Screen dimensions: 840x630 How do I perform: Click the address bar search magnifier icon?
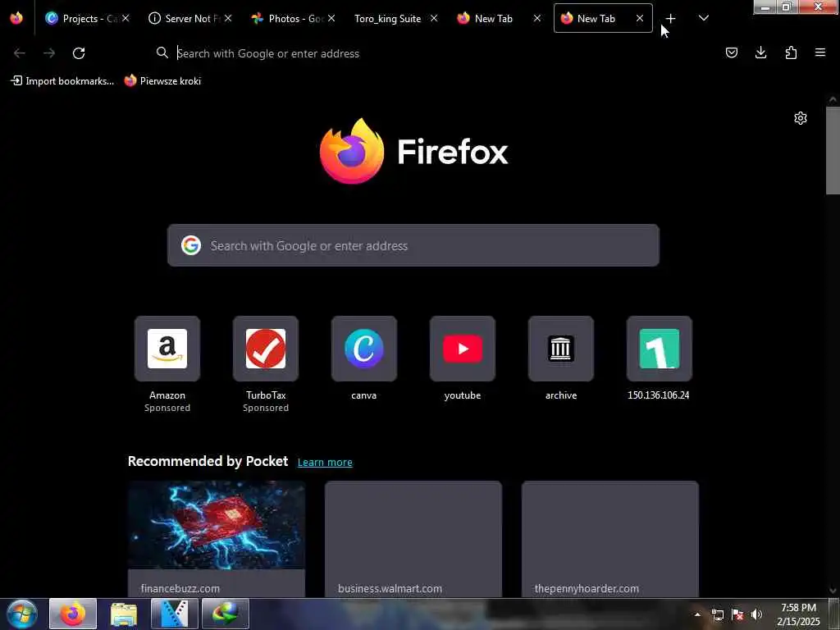point(162,52)
